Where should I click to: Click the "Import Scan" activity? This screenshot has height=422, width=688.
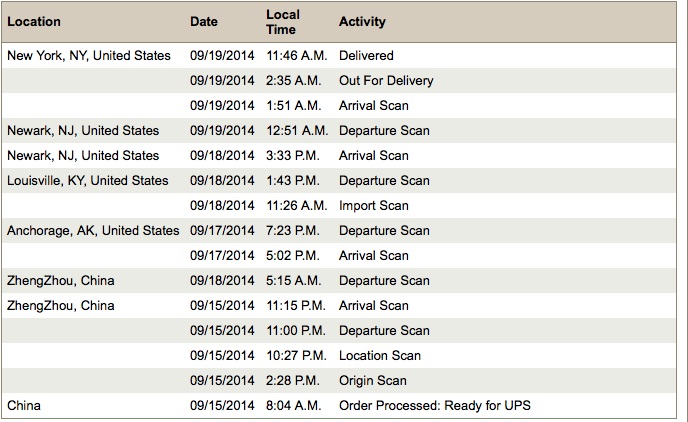coord(374,206)
